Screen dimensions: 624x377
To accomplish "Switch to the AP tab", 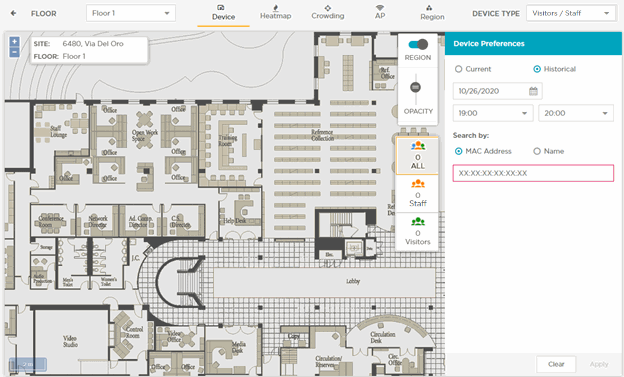I will (x=380, y=16).
